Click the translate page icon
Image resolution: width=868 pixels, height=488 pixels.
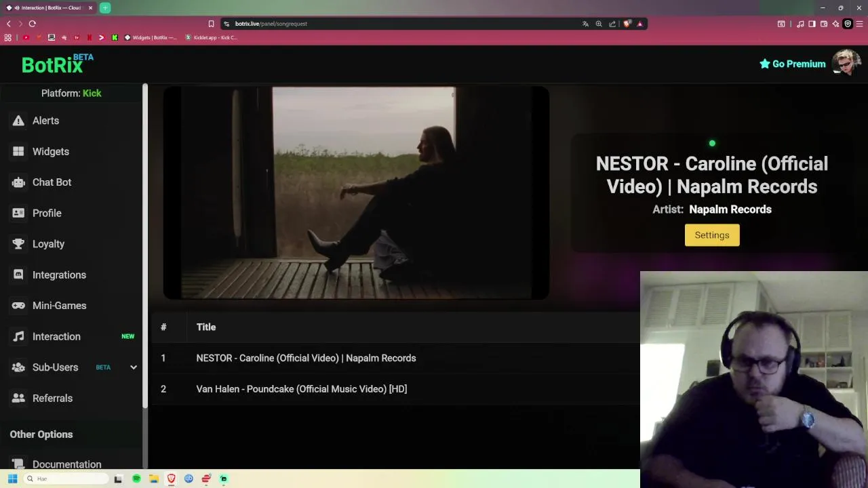[x=585, y=24]
